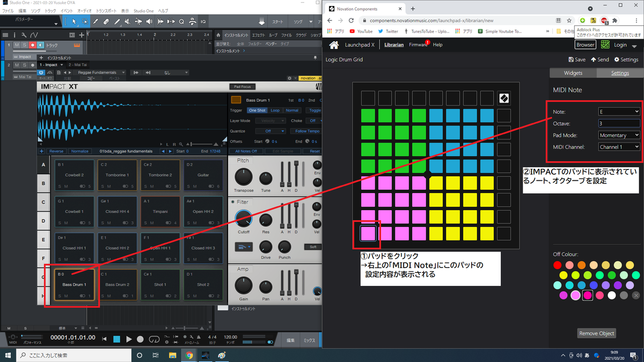Switch to Settings tab in Components

620,73
